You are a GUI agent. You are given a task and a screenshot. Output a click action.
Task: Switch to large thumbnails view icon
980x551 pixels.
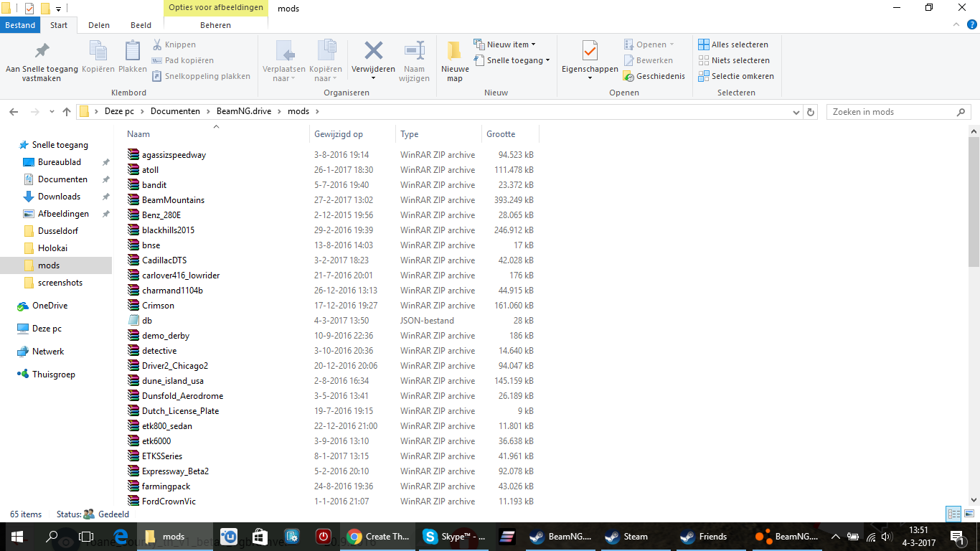[968, 514]
